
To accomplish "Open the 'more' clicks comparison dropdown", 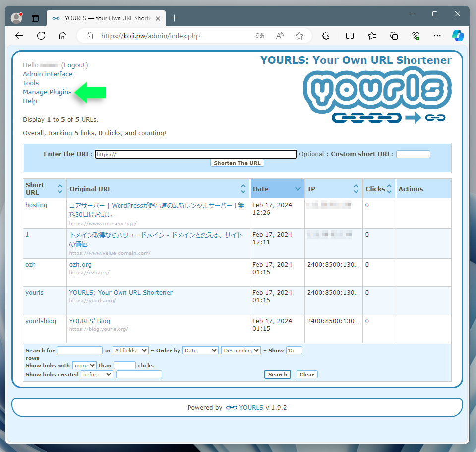I will tap(84, 366).
